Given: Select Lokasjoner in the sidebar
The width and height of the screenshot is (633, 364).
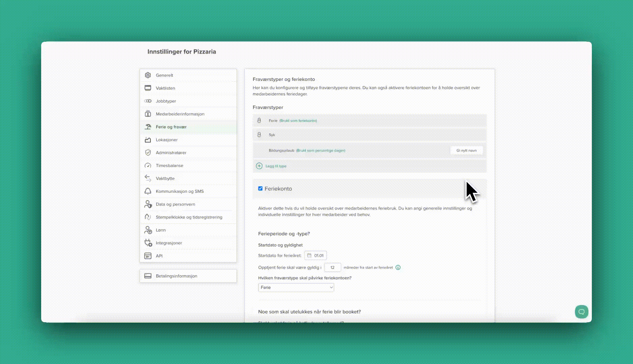Looking at the screenshot, I should tap(188, 140).
